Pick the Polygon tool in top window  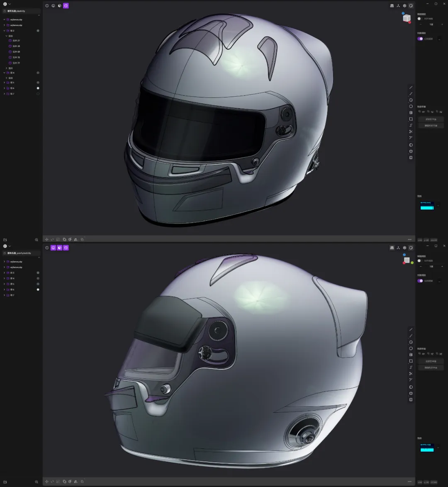(x=411, y=106)
